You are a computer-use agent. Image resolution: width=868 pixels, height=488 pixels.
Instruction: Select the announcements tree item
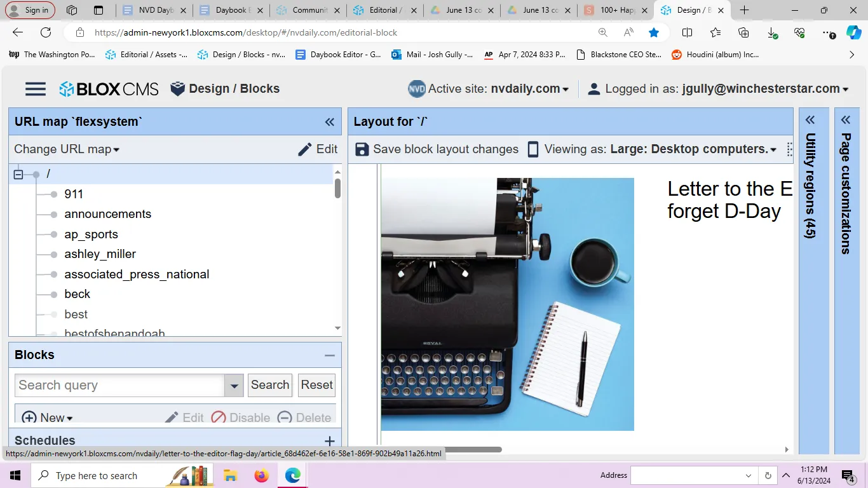point(107,214)
